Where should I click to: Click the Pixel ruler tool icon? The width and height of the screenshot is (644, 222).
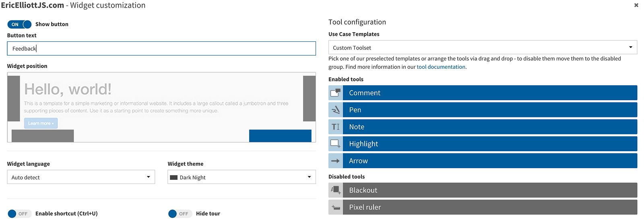pyautogui.click(x=336, y=208)
